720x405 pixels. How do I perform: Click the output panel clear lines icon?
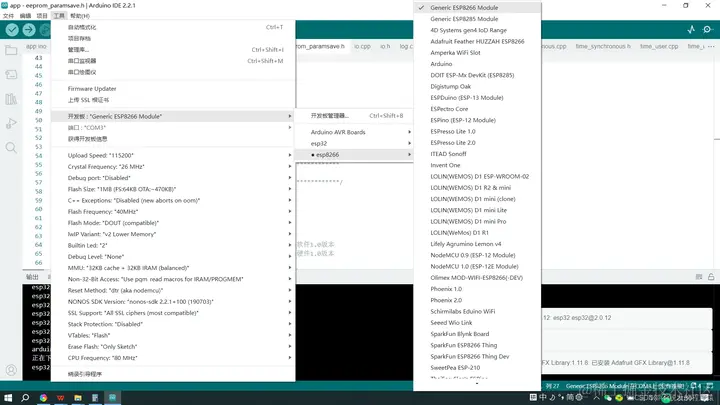pos(699,276)
